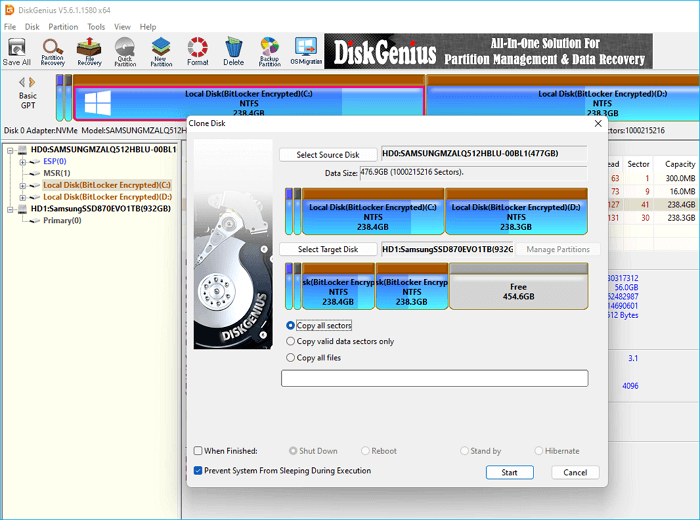The width and height of the screenshot is (700, 520).
Task: Select MSR(1) in the disk tree
Action: coord(57,173)
